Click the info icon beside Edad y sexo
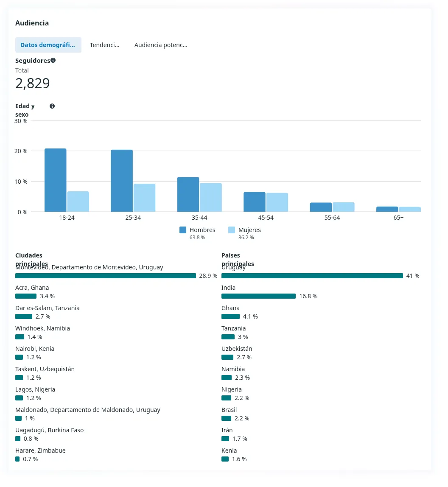Screen dimensions: 448x487 tap(52, 106)
